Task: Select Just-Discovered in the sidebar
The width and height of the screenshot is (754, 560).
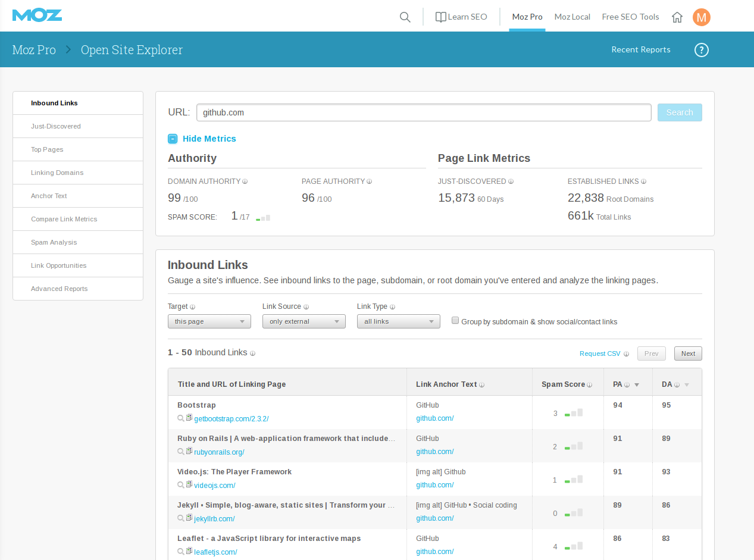Action: 56,126
